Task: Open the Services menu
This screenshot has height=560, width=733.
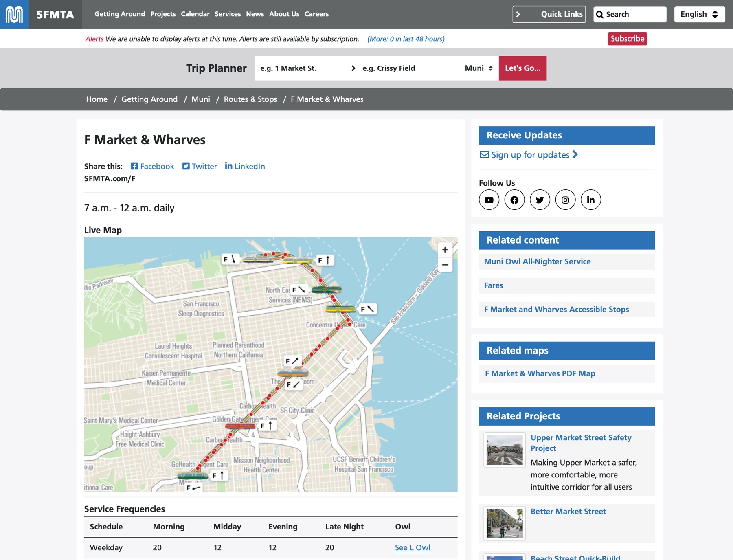Action: click(x=228, y=14)
